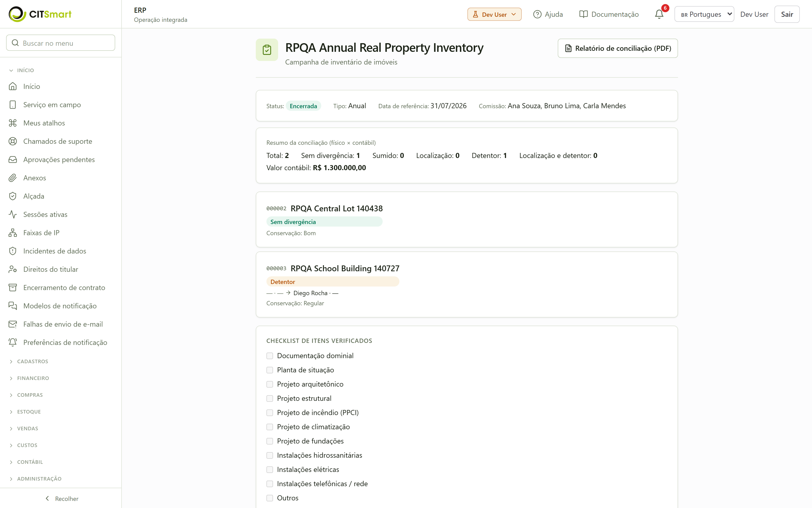Collapse sidebar with Recolher
The height and width of the screenshot is (508, 812).
tap(62, 499)
